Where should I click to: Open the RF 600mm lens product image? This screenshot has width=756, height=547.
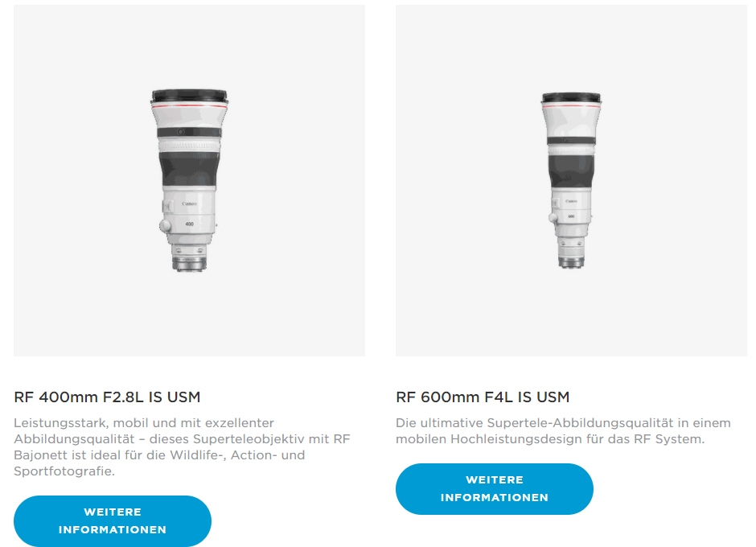[571, 180]
